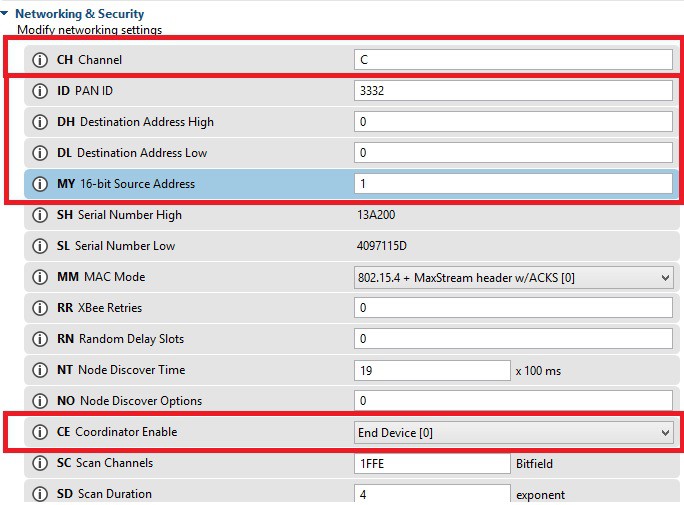684x505 pixels.
Task: Select the Random Delay Slots field
Action: [x=513, y=339]
